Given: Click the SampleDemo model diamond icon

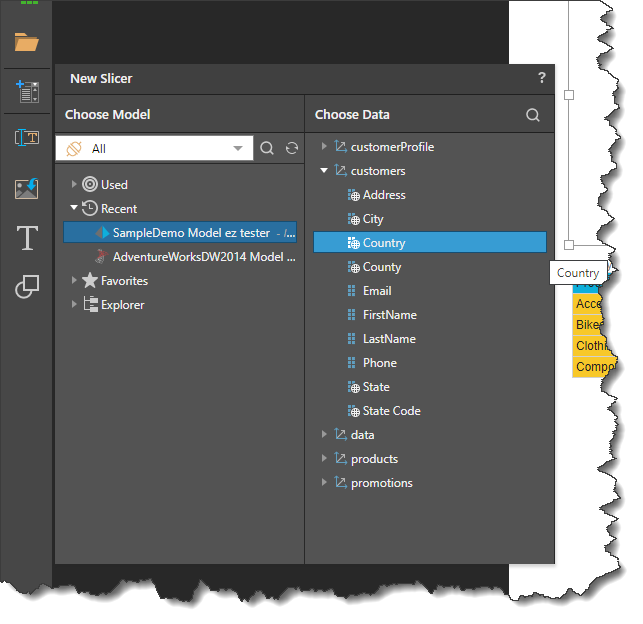Looking at the screenshot, I should click(103, 232).
